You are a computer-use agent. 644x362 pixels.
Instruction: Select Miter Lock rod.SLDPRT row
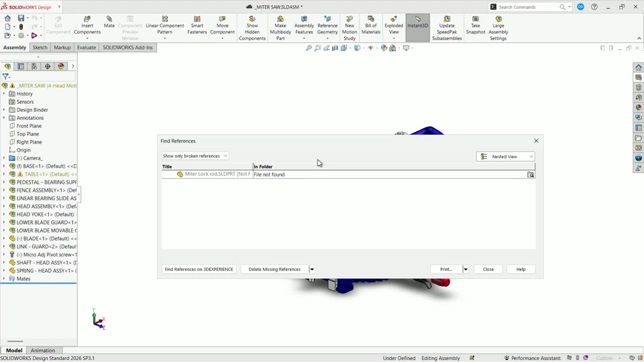tap(348, 174)
